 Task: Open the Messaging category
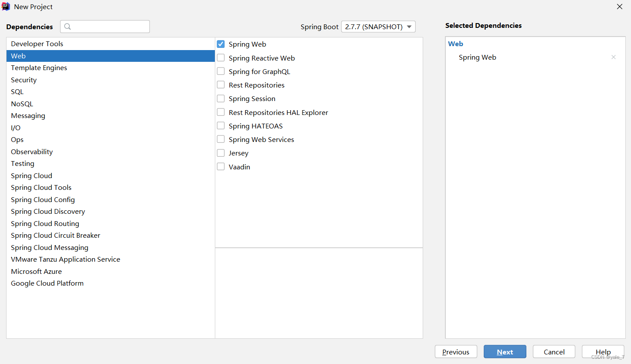pos(111,115)
